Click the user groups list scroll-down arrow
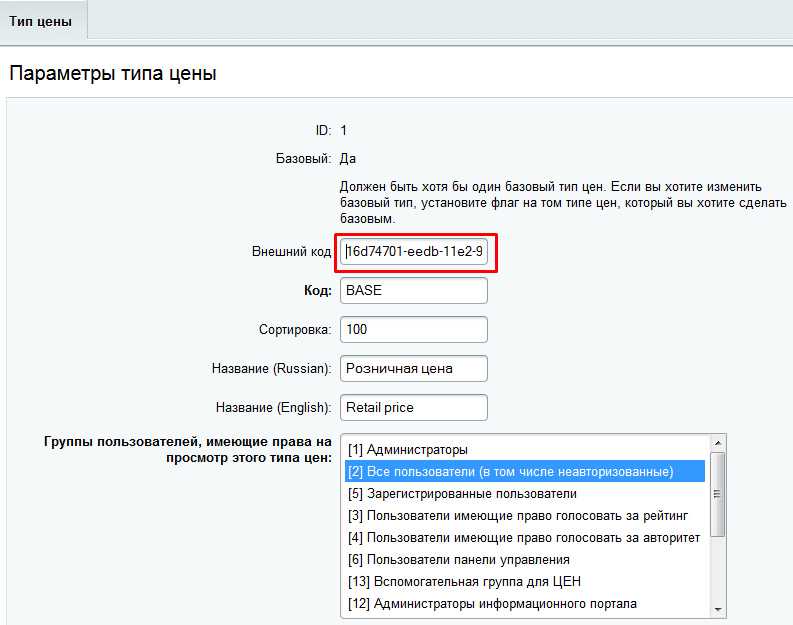 click(x=716, y=609)
